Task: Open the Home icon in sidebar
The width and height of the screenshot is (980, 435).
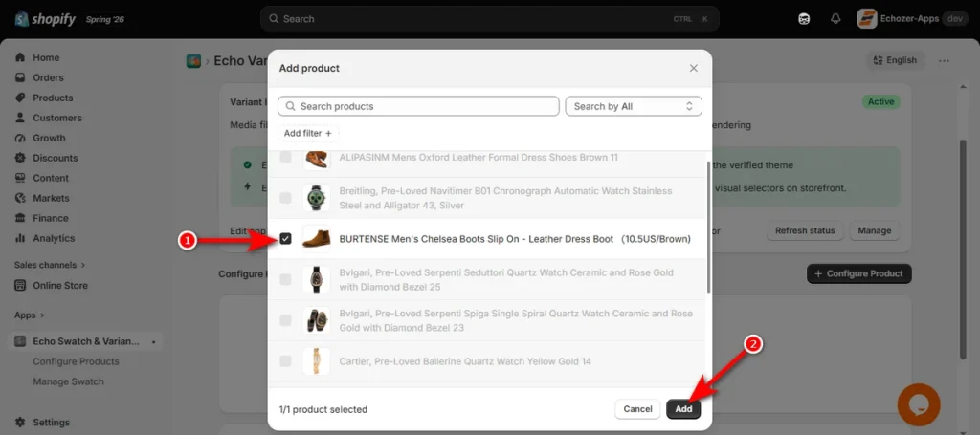Action: (20, 57)
